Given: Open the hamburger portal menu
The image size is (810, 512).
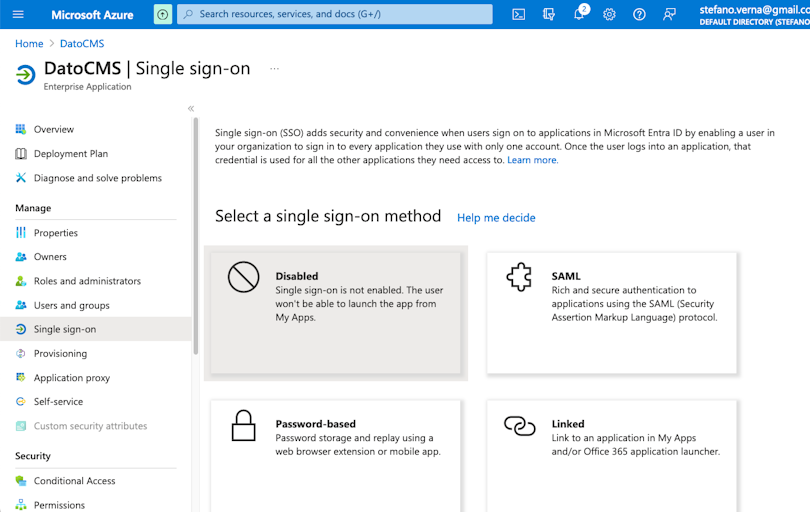Looking at the screenshot, I should tap(18, 14).
